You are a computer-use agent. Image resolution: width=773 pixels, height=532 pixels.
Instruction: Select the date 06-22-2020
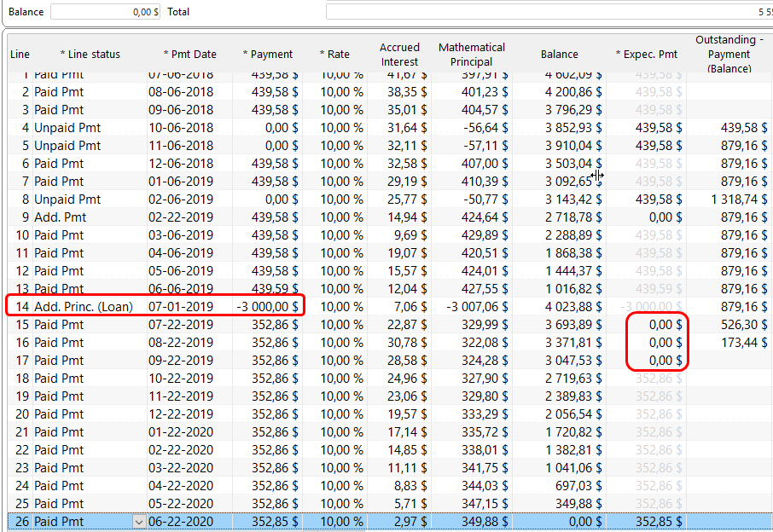pyautogui.click(x=180, y=522)
